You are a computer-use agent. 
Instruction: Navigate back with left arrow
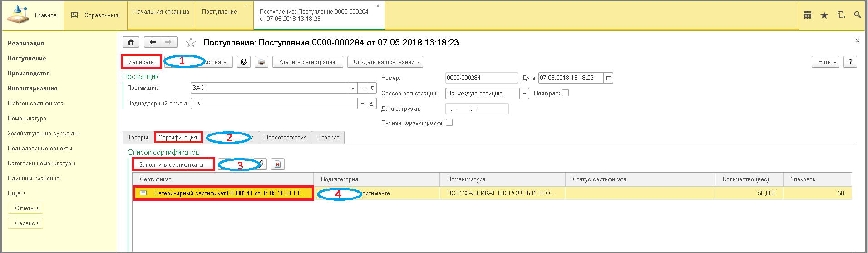[x=153, y=42]
